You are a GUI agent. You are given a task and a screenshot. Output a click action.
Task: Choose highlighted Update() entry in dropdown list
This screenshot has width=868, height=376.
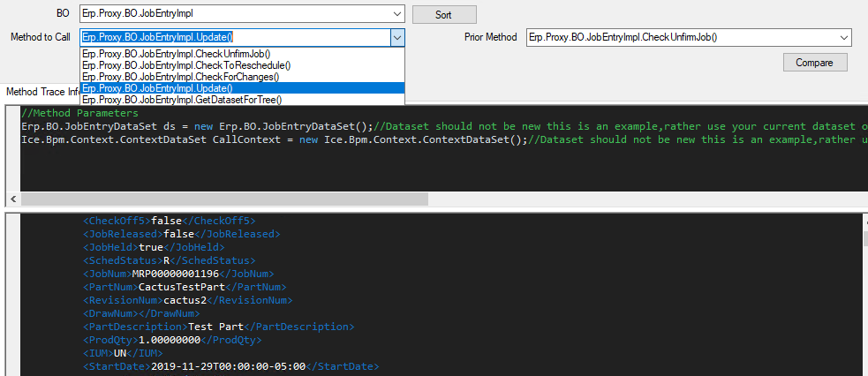243,88
